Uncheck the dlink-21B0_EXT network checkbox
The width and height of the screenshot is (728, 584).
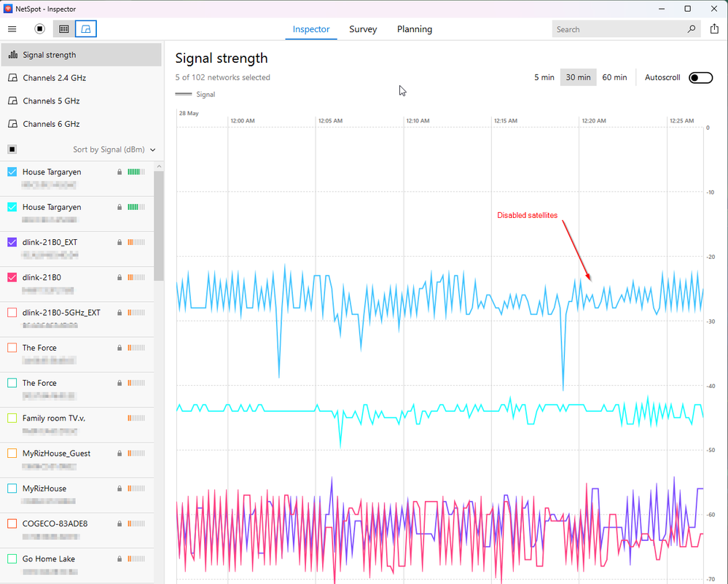point(12,242)
